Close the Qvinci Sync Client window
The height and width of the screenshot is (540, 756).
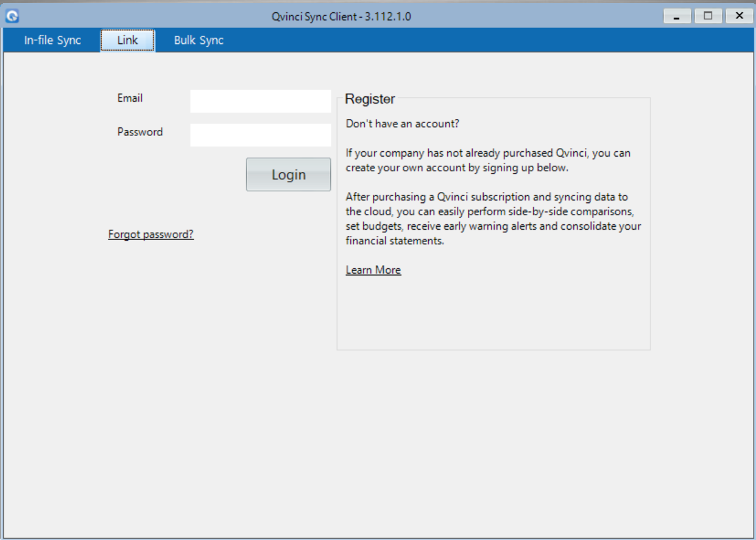point(740,16)
